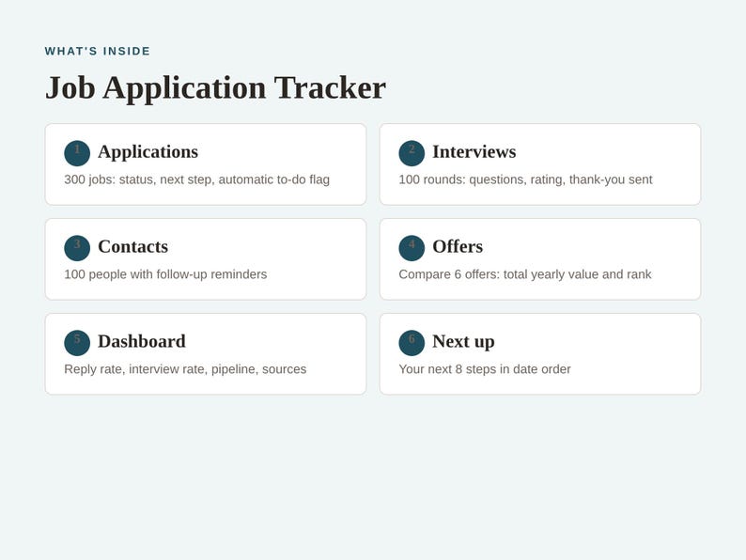Click the number 6 circle badge
The image size is (746, 560).
tap(412, 343)
